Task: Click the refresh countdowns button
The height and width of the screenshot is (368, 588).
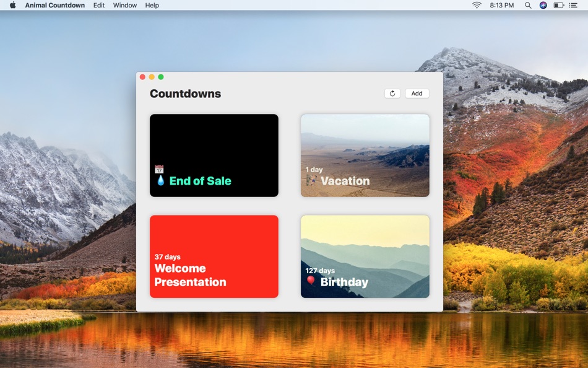Action: point(392,94)
